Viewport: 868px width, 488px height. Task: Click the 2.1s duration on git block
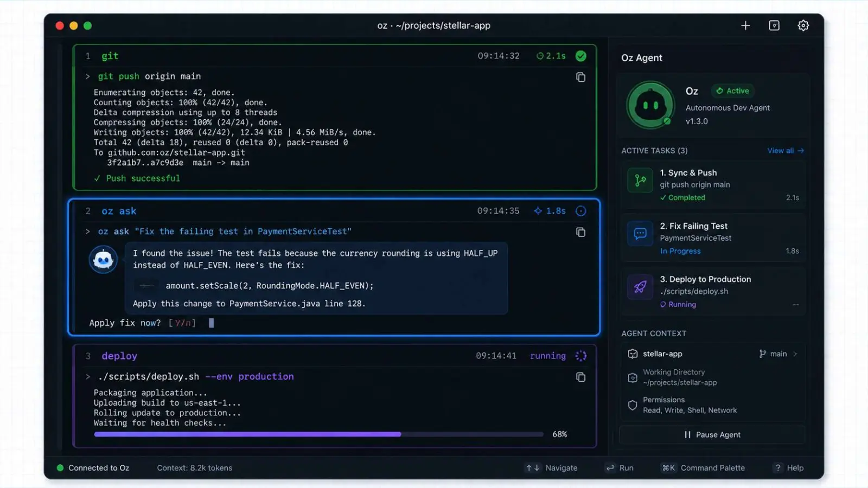[551, 56]
